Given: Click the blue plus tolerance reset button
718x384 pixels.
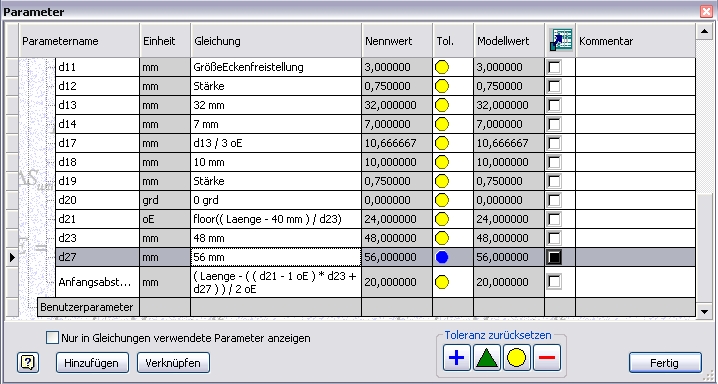Looking at the screenshot, I should (457, 358).
